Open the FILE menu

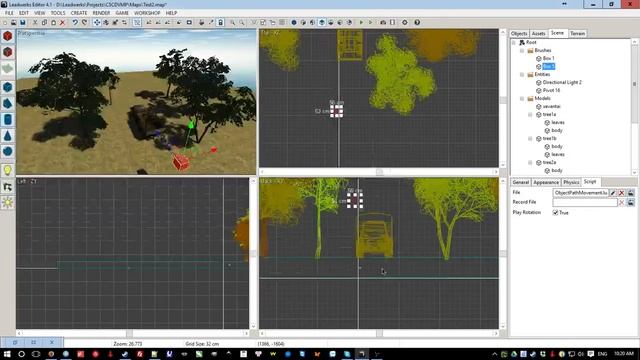(9, 13)
